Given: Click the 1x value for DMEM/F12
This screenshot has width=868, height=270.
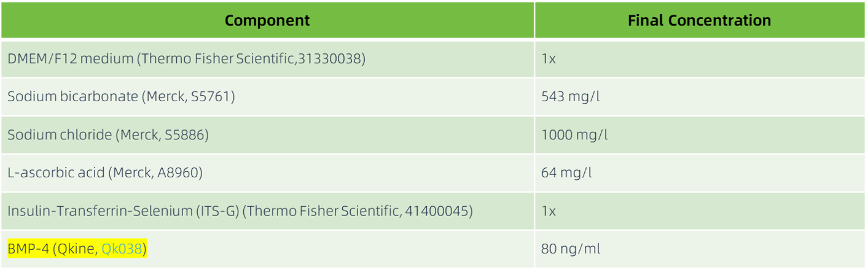Looking at the screenshot, I should click(548, 59).
